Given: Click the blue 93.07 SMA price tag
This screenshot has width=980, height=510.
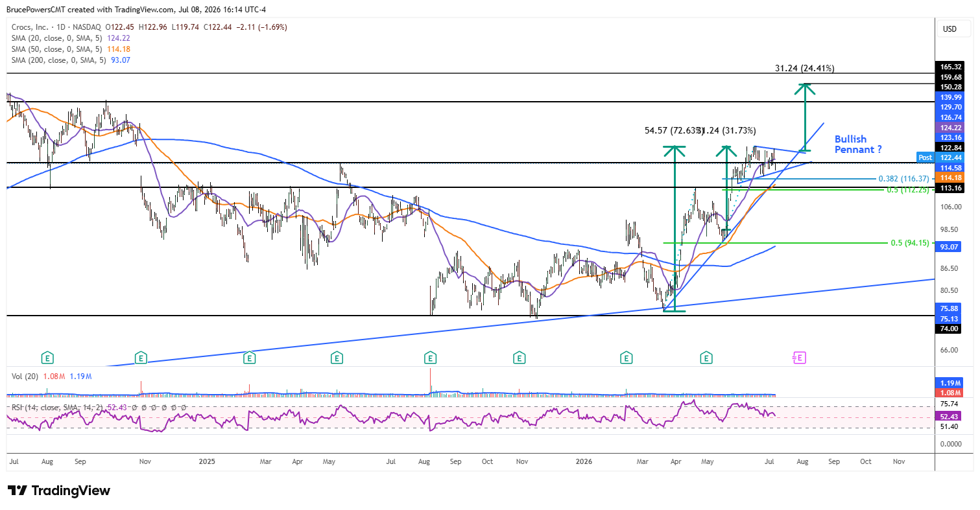Looking at the screenshot, I should tap(950, 247).
